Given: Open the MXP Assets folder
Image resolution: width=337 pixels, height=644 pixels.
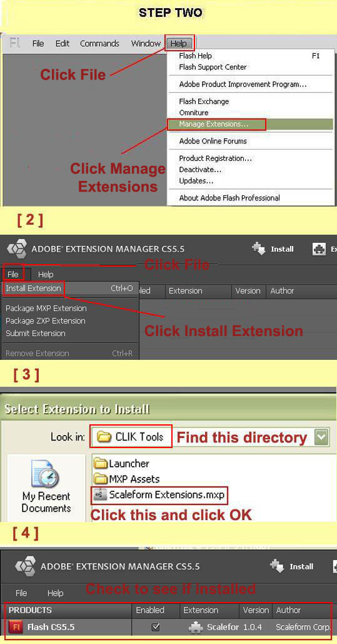Looking at the screenshot, I should [x=127, y=479].
